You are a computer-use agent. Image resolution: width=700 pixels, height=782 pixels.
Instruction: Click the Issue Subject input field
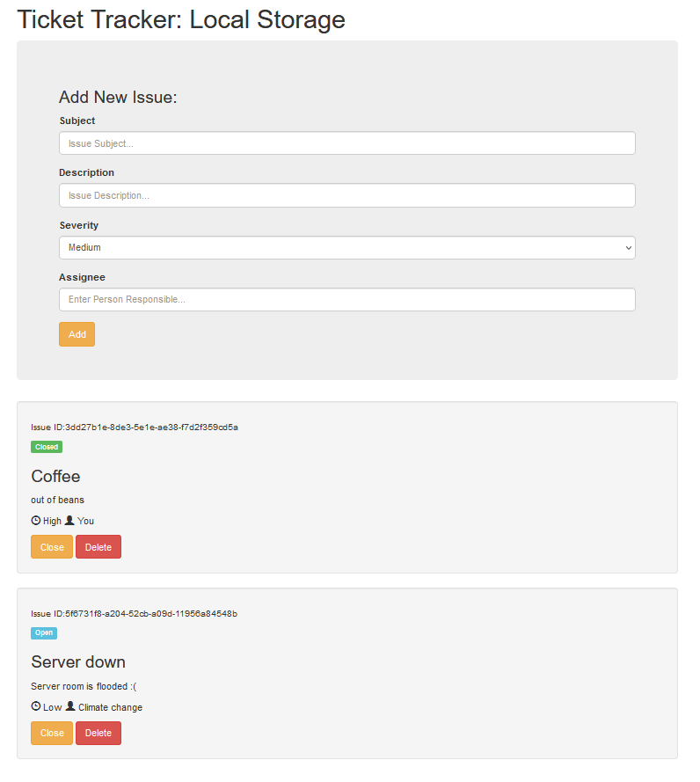click(x=347, y=143)
